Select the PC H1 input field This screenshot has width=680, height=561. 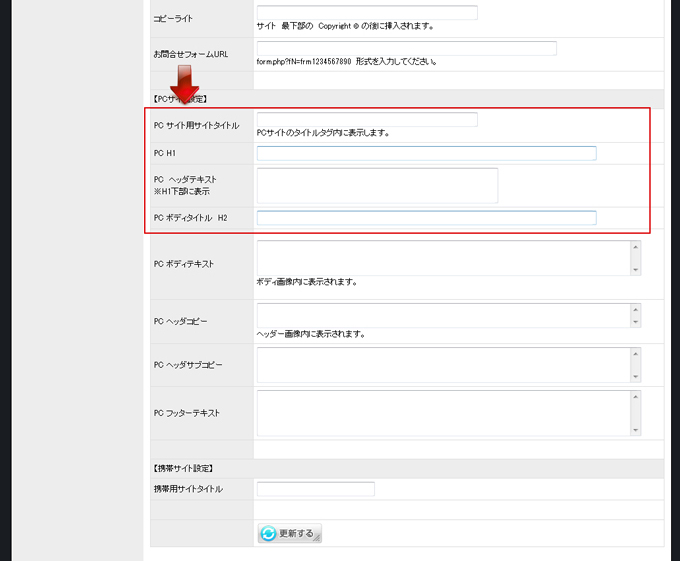pyautogui.click(x=426, y=153)
